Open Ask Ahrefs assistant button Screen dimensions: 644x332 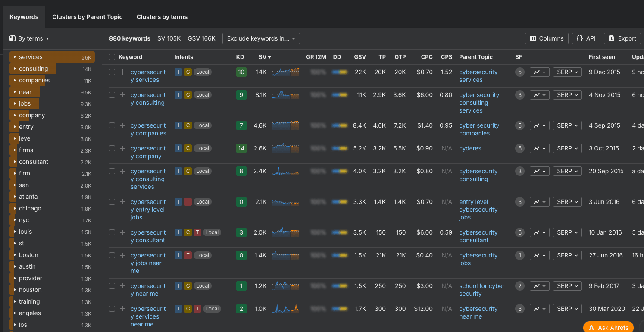[609, 327]
